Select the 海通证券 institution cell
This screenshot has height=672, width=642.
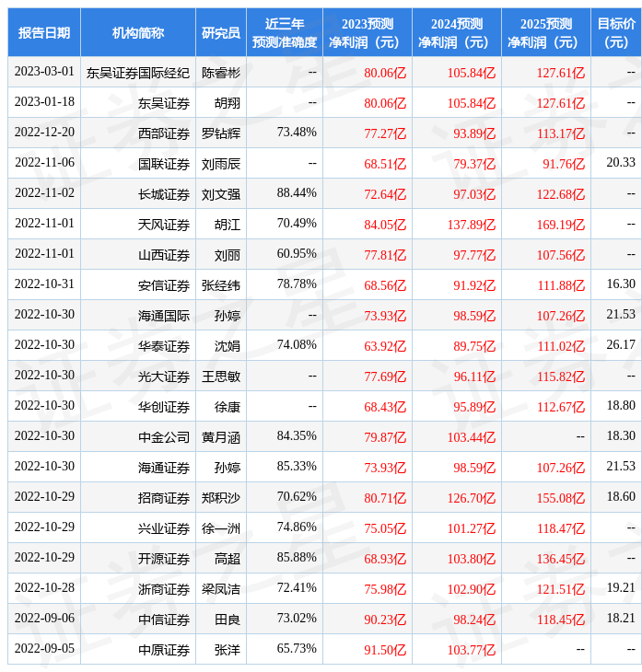click(137, 467)
